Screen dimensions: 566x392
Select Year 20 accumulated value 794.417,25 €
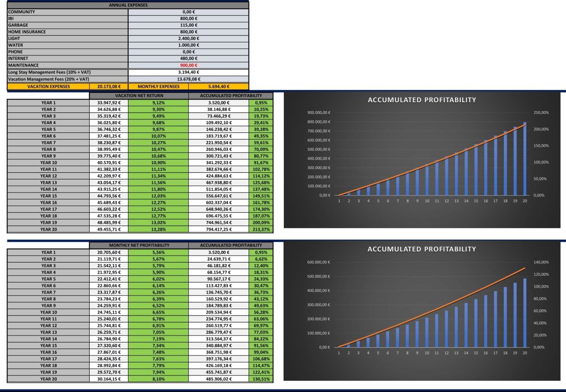[219, 229]
